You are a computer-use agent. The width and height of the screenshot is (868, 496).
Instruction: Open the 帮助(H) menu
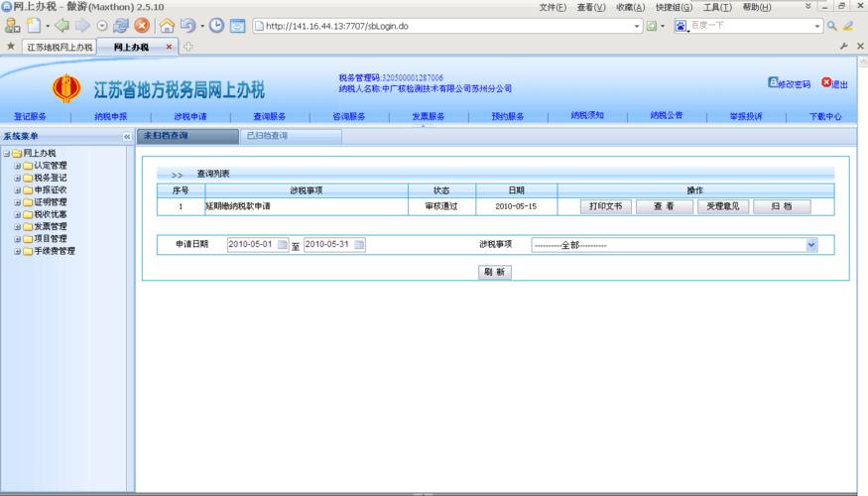757,7
